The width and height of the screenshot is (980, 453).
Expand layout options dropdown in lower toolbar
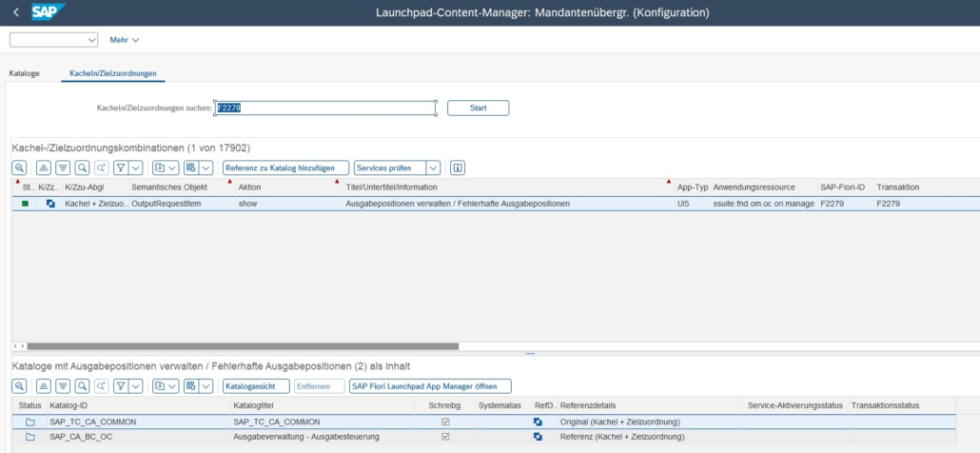pos(206,386)
